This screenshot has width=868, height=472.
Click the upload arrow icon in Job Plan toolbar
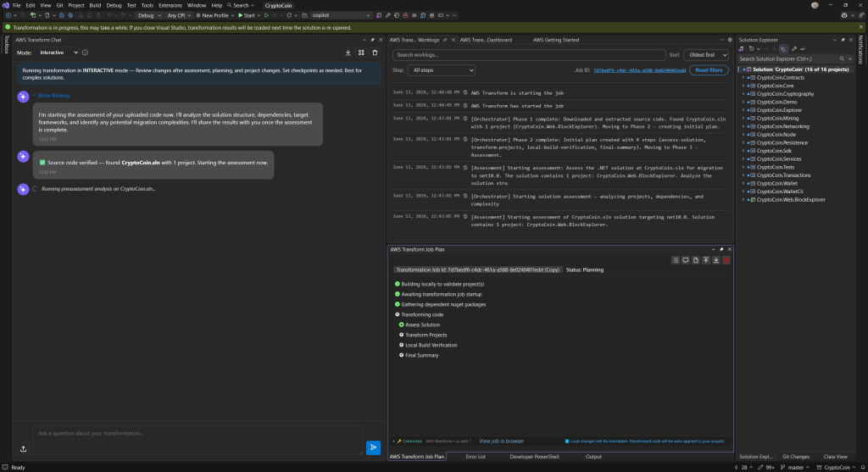pyautogui.click(x=706, y=260)
